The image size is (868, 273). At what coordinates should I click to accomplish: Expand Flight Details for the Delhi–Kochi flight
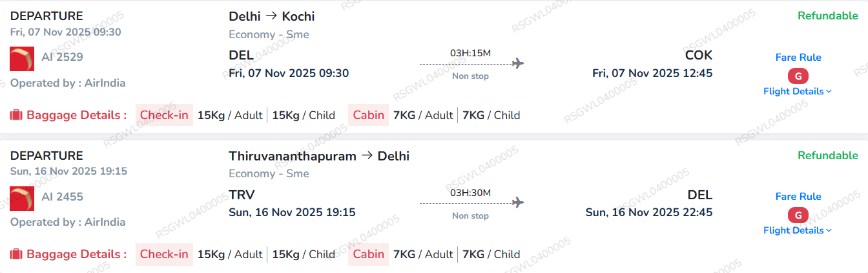(798, 91)
